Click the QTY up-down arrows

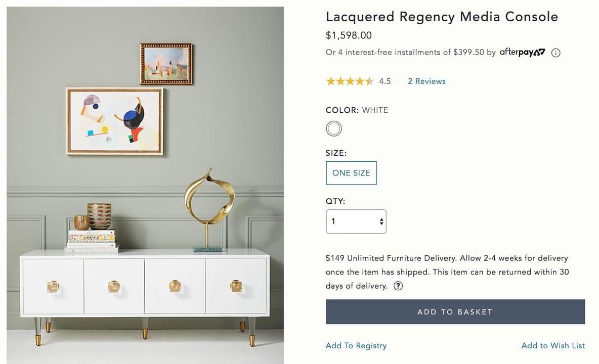(x=381, y=221)
